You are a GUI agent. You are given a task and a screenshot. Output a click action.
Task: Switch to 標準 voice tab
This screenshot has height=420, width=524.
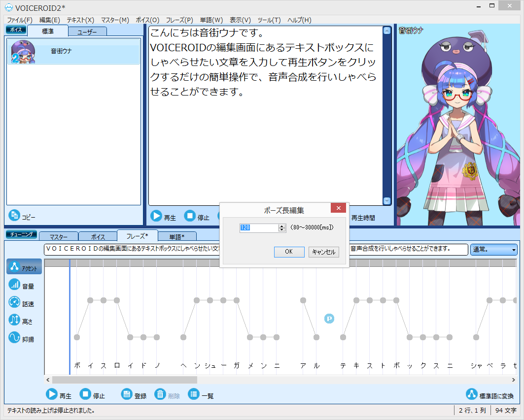(48, 31)
